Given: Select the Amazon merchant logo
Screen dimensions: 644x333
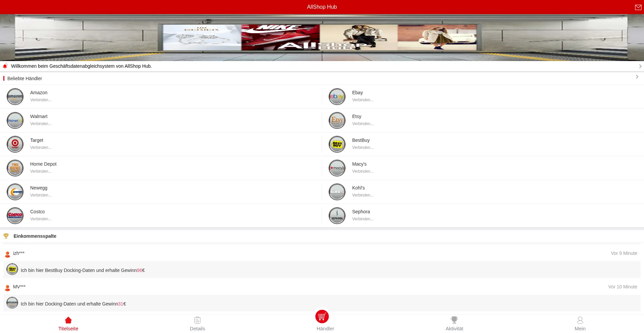Looking at the screenshot, I should coord(15,97).
